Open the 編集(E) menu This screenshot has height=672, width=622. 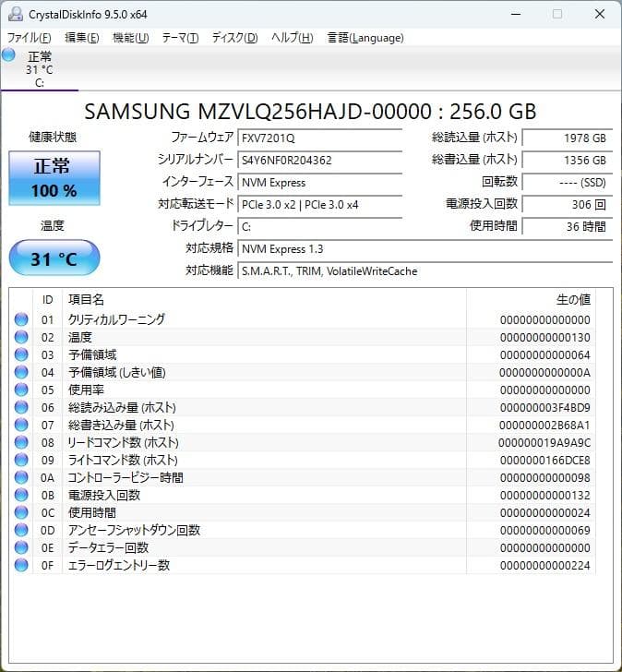[x=82, y=38]
